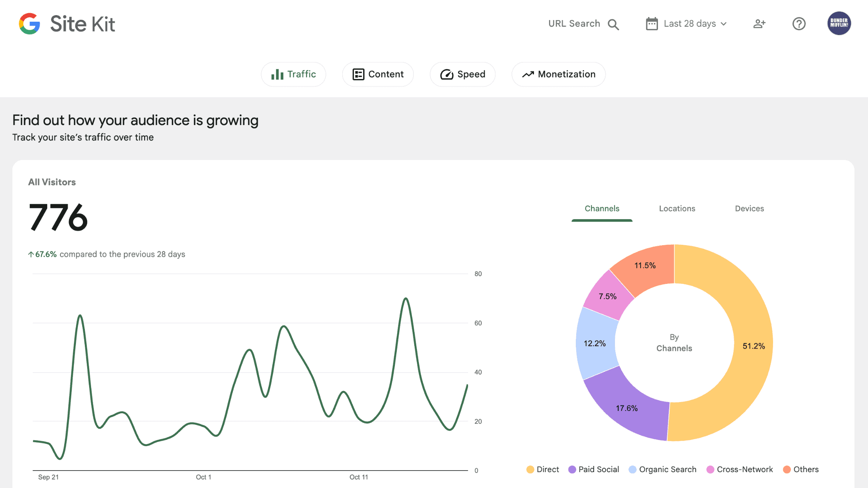The width and height of the screenshot is (868, 488).
Task: Click the calendar icon in header
Action: pos(652,24)
